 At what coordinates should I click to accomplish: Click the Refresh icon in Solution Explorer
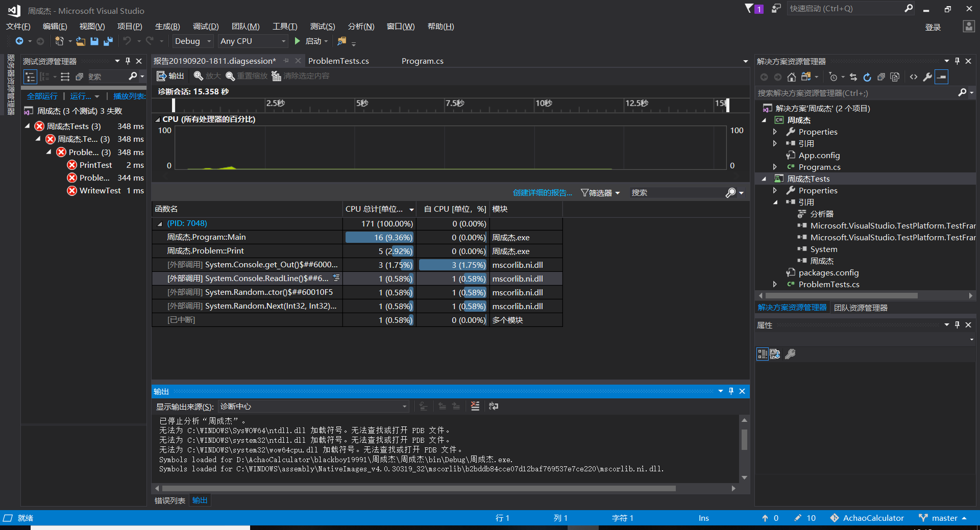(867, 77)
